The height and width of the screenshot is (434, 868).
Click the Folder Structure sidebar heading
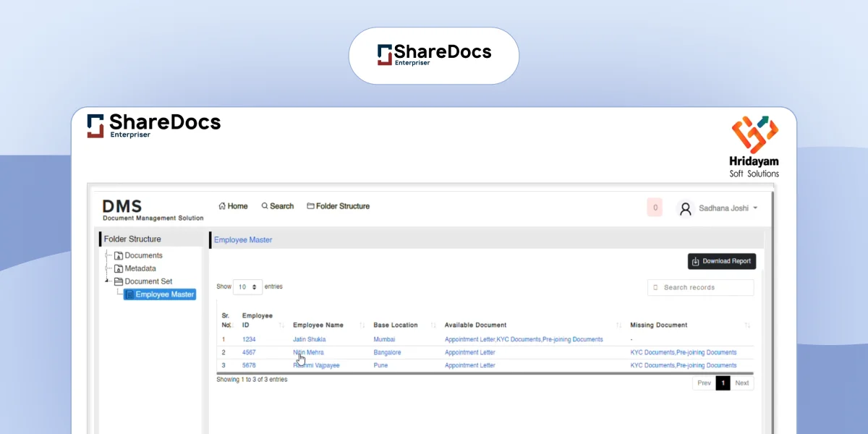click(132, 239)
